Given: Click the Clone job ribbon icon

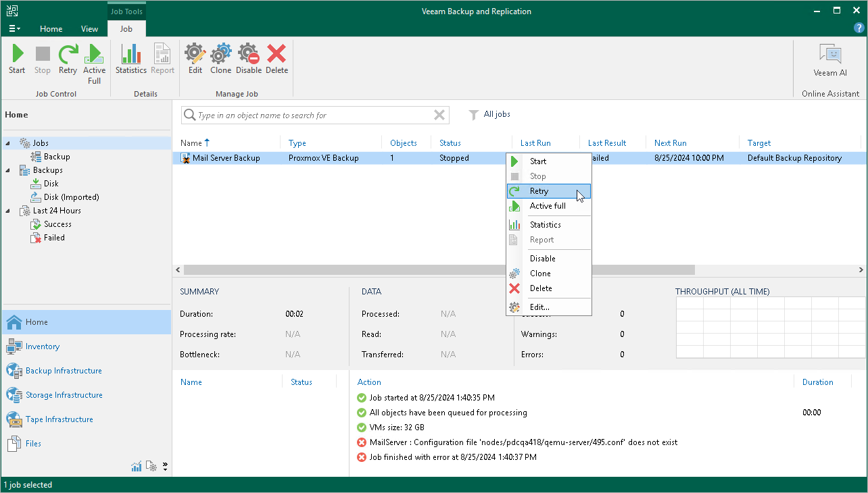Looking at the screenshot, I should click(220, 59).
